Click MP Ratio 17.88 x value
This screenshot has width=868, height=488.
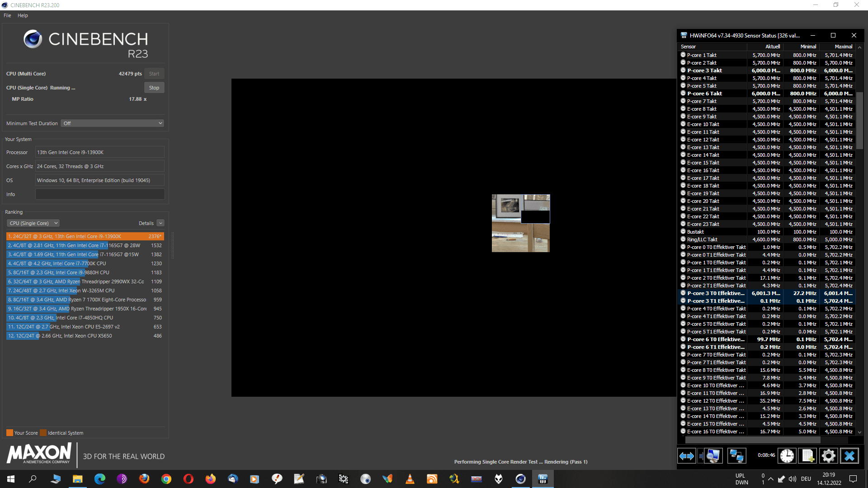pos(138,99)
